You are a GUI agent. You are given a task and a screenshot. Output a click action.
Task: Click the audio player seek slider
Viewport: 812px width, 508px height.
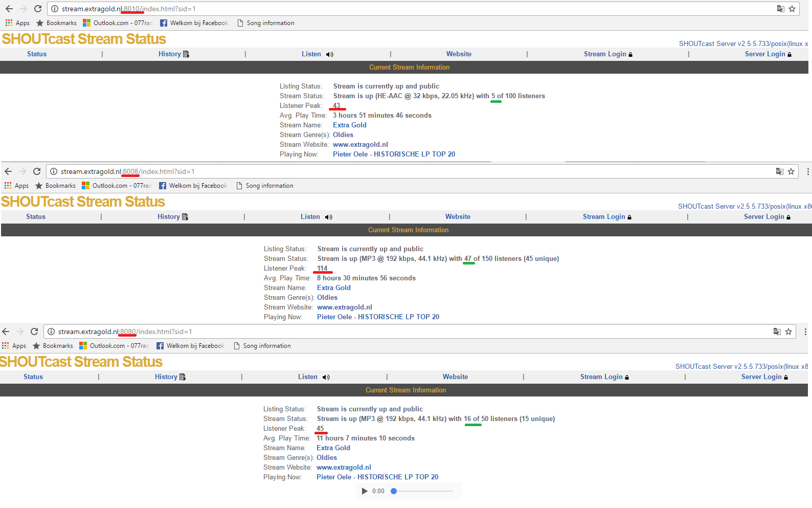[x=422, y=491]
